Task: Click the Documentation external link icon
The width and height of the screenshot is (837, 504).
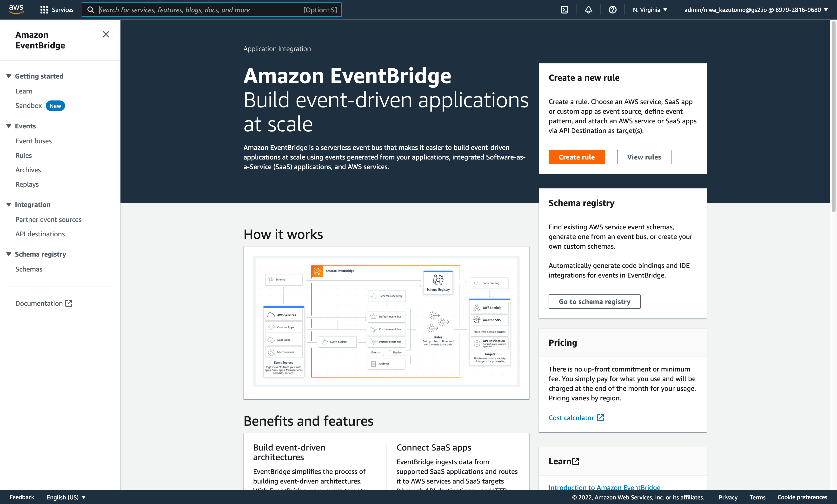Action: pos(69,303)
